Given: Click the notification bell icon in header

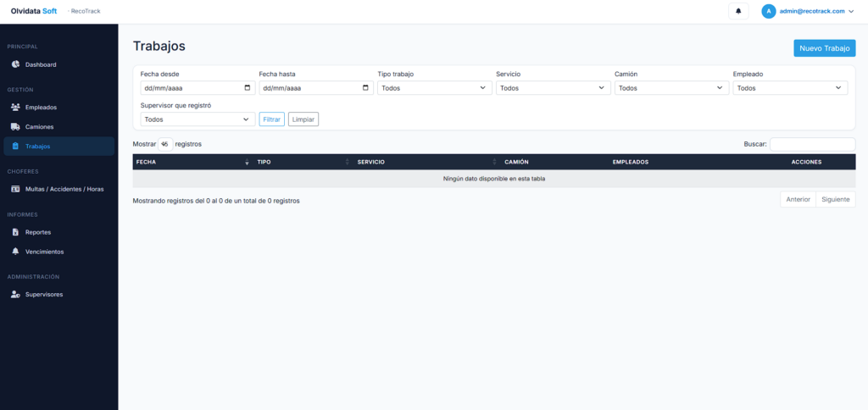Looking at the screenshot, I should [x=738, y=11].
